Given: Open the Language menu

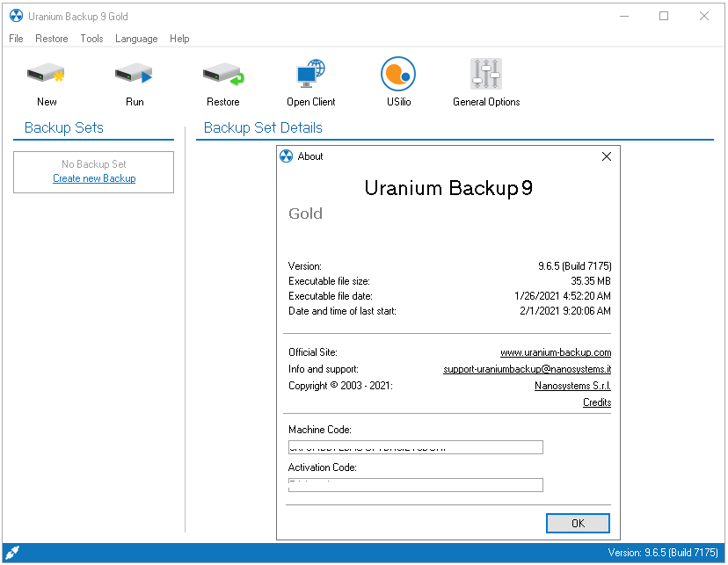Looking at the screenshot, I should [x=136, y=39].
